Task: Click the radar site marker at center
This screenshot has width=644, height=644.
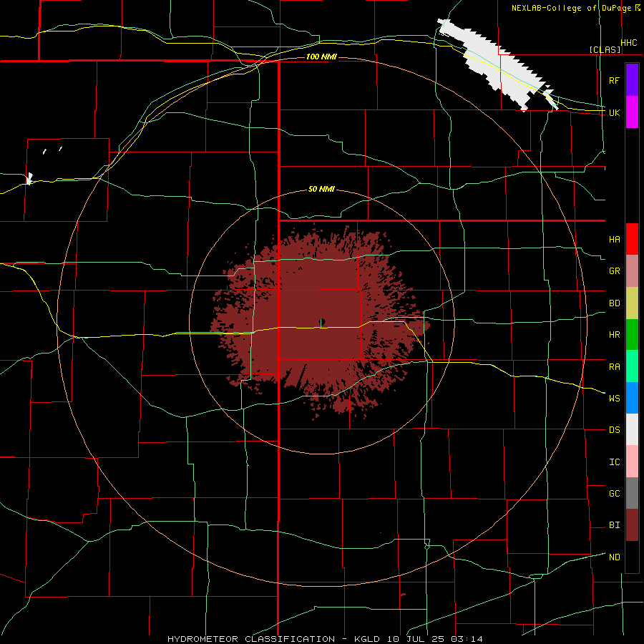Action: click(322, 321)
